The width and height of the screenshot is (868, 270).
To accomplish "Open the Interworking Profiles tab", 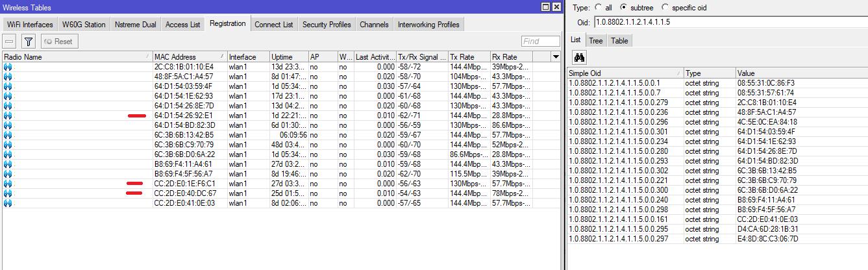I will [x=428, y=25].
